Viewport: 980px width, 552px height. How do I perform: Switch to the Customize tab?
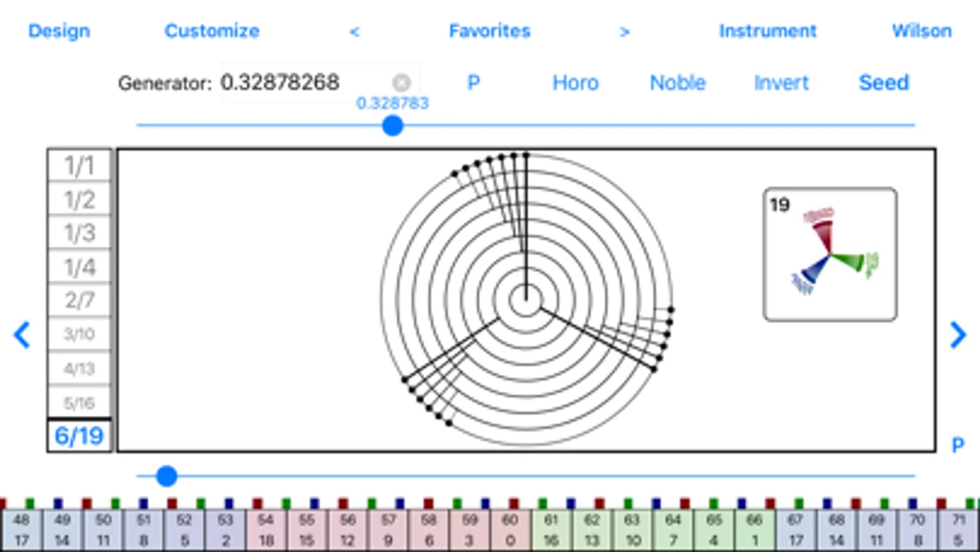tap(212, 31)
